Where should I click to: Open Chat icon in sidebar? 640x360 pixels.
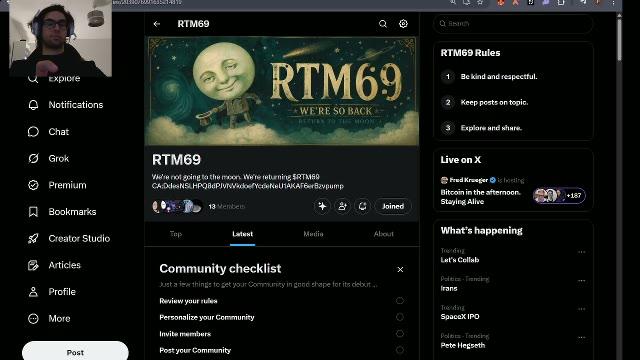click(x=33, y=132)
